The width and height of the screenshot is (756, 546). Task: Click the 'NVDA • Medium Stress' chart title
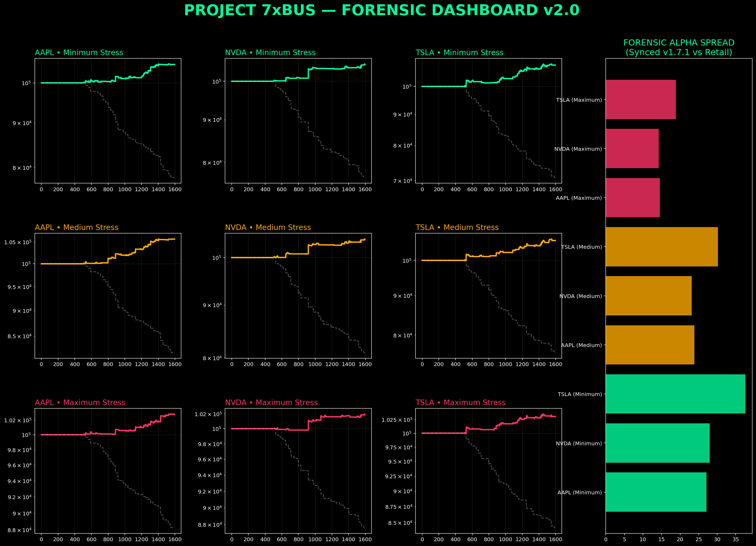[x=268, y=228]
